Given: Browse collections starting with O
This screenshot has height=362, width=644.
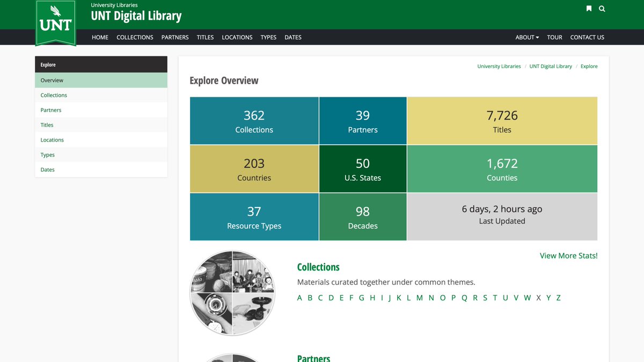Looking at the screenshot, I should (443, 298).
